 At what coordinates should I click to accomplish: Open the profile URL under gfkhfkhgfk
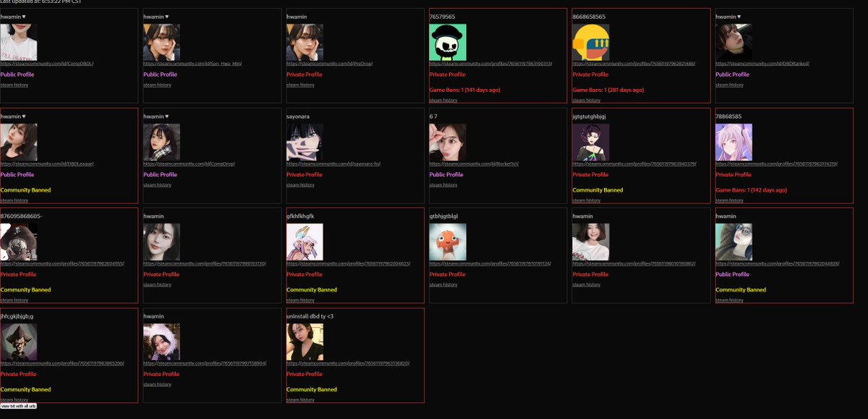point(348,263)
